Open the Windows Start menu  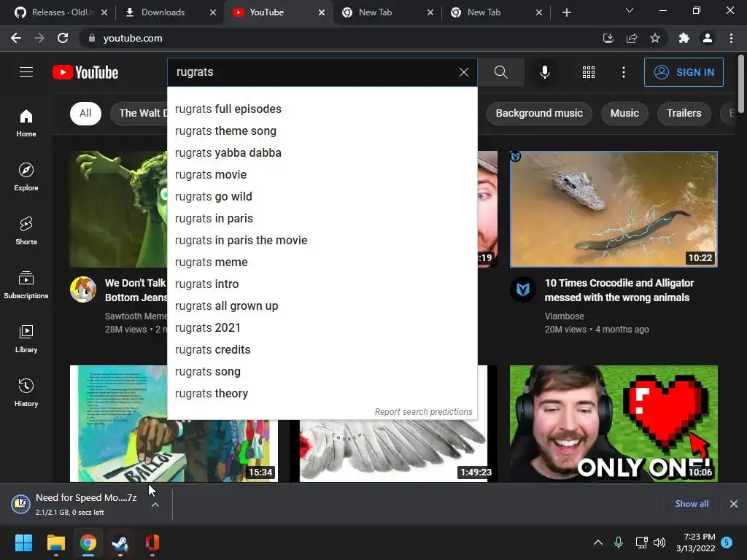[x=23, y=542]
